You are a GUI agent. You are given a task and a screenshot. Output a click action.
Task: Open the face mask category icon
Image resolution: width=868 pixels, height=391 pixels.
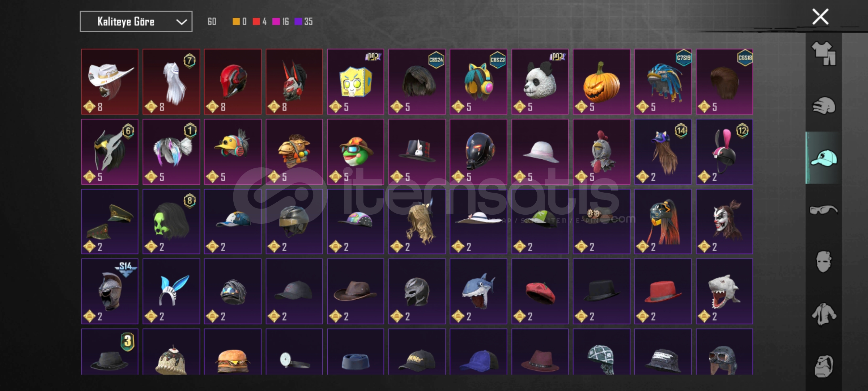[824, 261]
